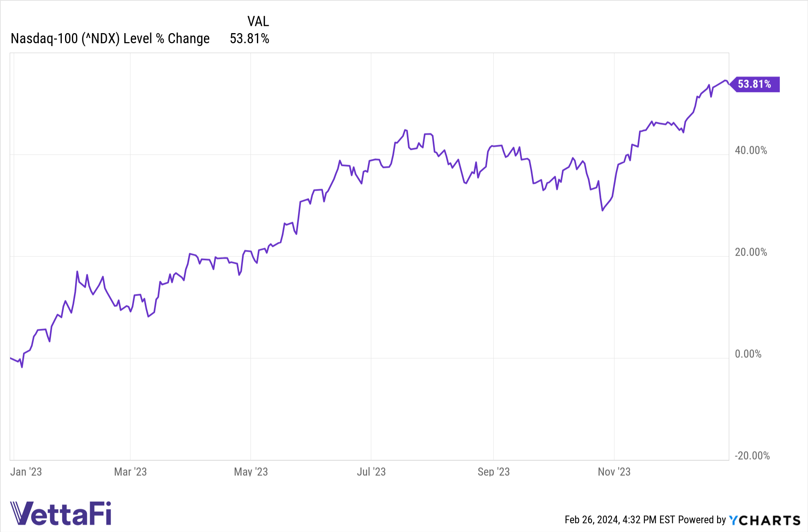Click the 40.00% y-axis label

(x=751, y=150)
